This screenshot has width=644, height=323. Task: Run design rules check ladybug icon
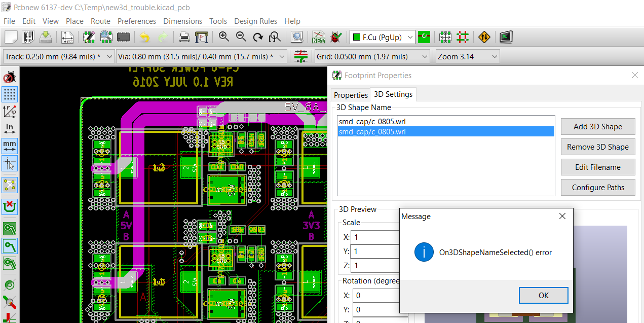coord(335,37)
